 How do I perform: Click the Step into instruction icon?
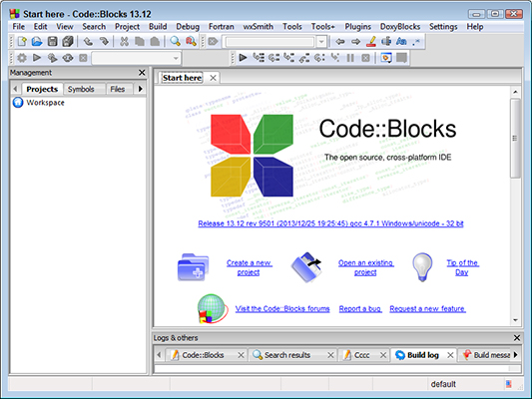335,58
